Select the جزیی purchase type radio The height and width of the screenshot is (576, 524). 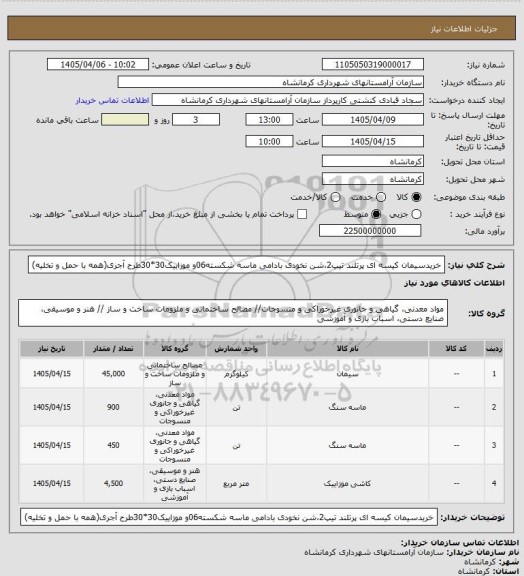click(416, 214)
